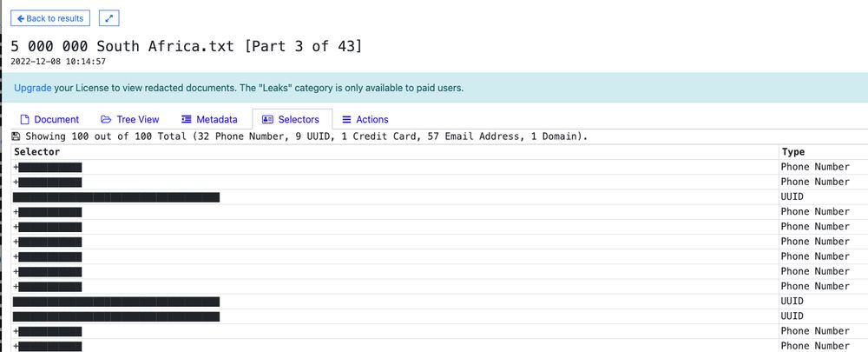Click the Type column header
The image size is (868, 352).
click(x=793, y=152)
